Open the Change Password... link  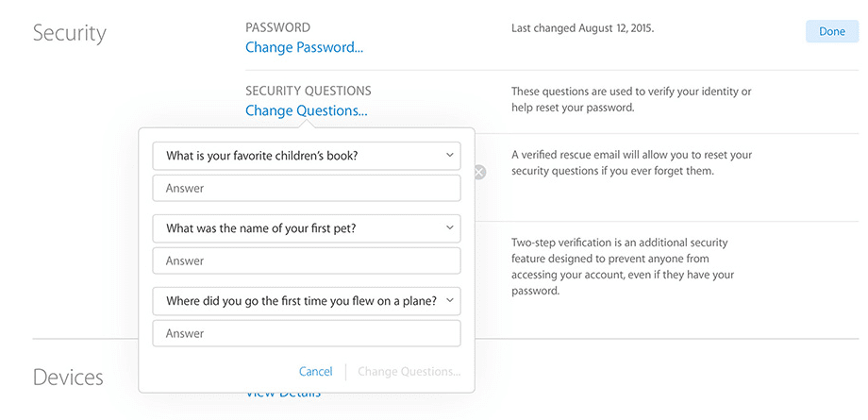click(x=304, y=47)
